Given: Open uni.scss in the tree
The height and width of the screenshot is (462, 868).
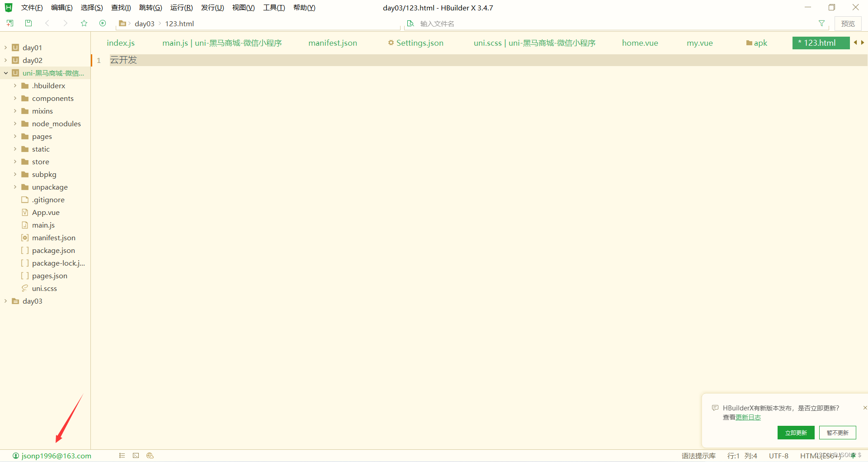Looking at the screenshot, I should [x=44, y=288].
